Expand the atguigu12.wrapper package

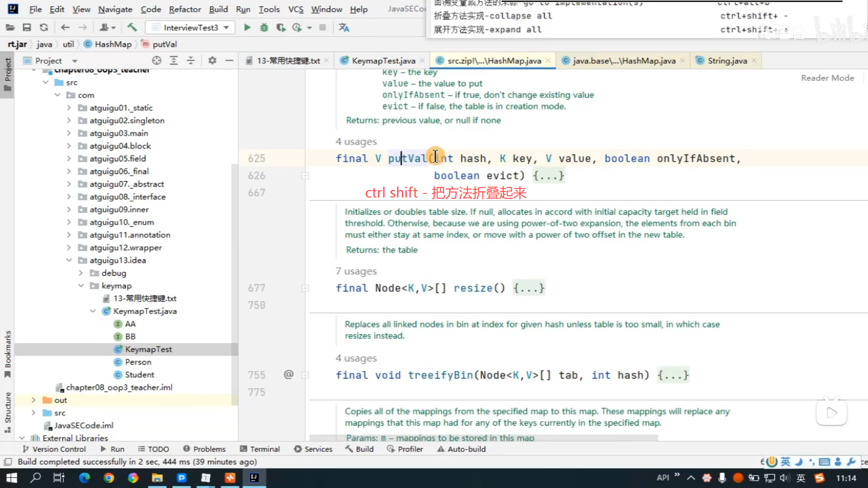[69, 248]
